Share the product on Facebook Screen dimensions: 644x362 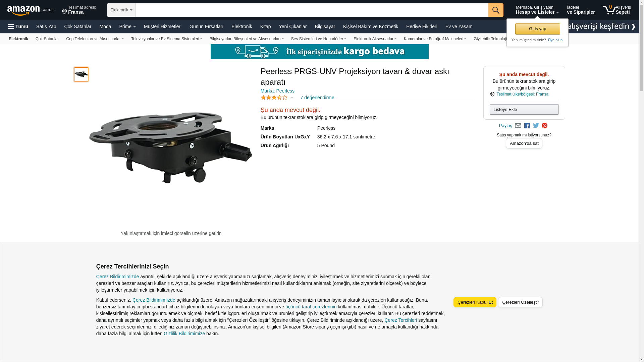(527, 126)
